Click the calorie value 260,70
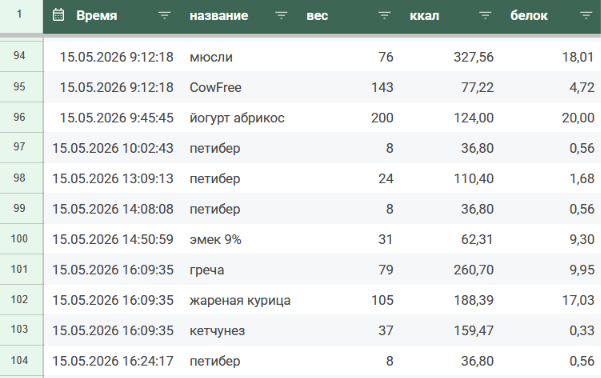 pos(474,270)
